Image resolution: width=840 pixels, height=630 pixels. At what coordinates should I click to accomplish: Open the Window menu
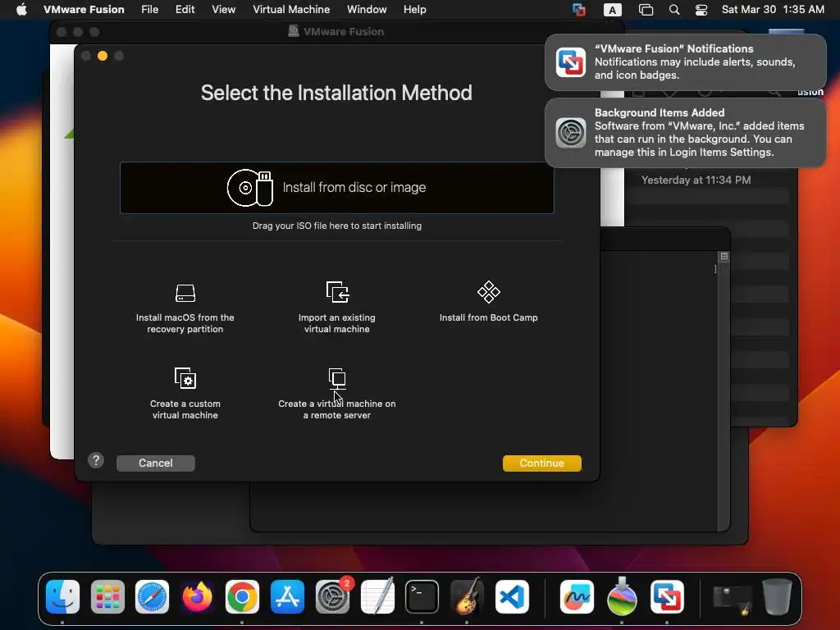click(367, 9)
